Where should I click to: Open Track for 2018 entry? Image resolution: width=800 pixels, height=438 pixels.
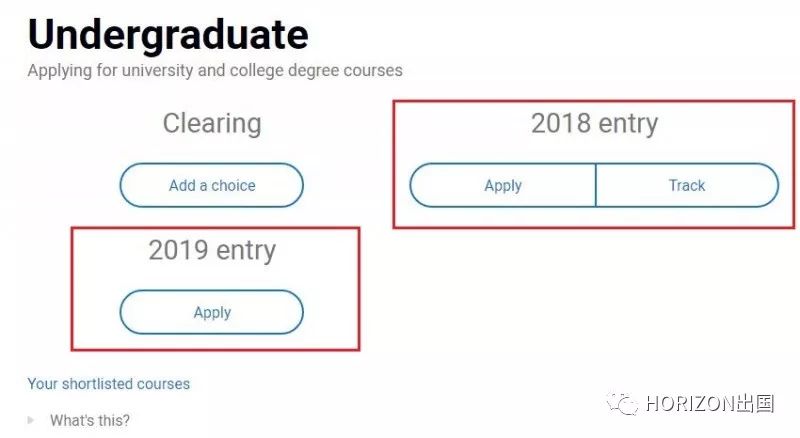[x=687, y=185]
